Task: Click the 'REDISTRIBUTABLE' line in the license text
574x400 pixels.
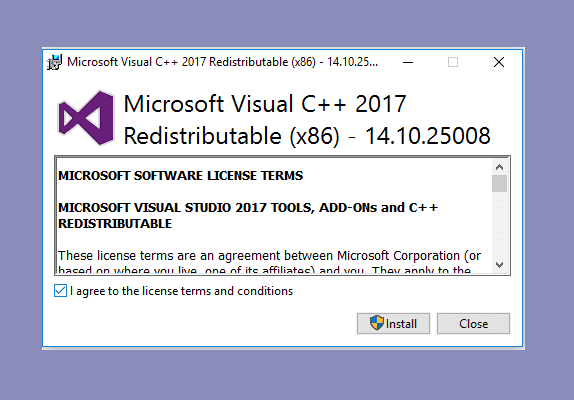Action: pos(115,224)
